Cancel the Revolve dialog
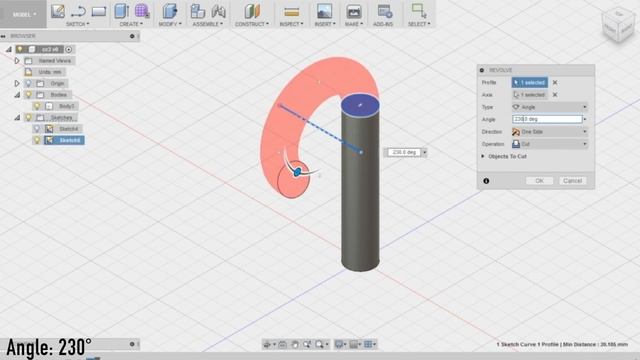 pos(572,181)
